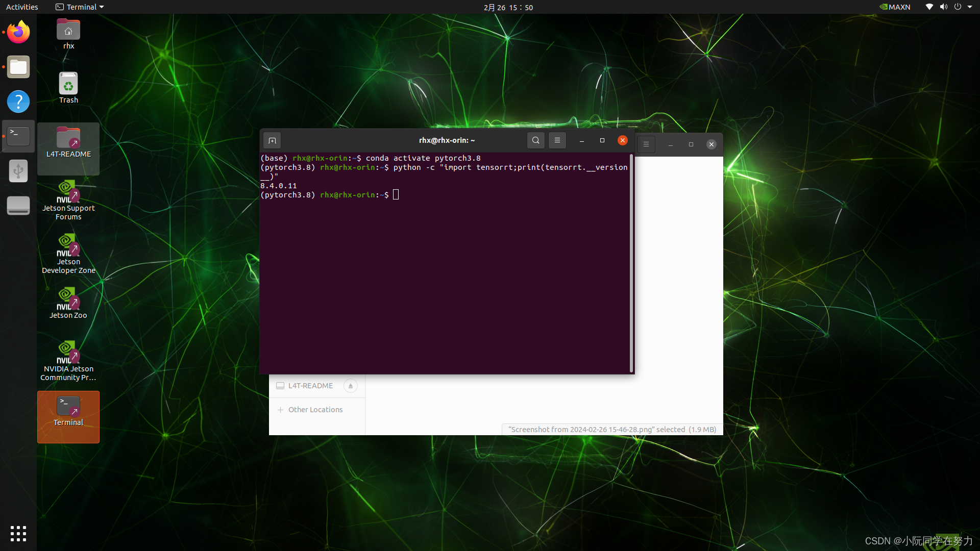Screen dimensions: 980x551
Task: Click the L4T-README folder icon
Action: pos(69,139)
